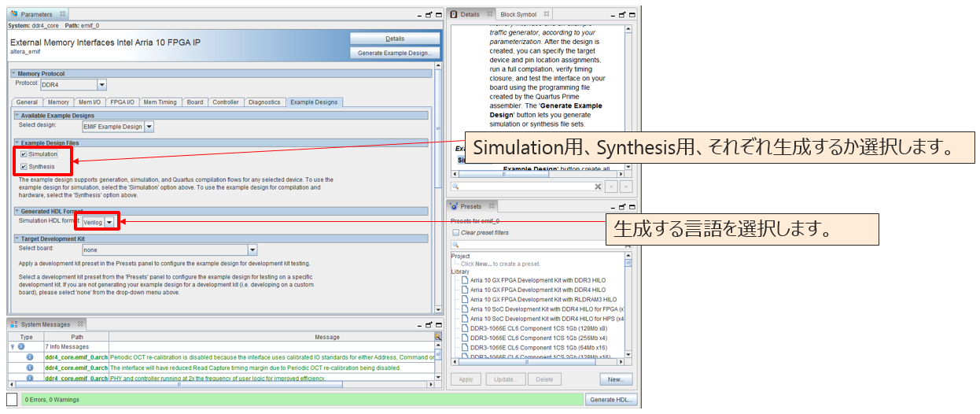Click the Presets filter search field
The width and height of the screenshot is (980, 414).
(x=538, y=244)
